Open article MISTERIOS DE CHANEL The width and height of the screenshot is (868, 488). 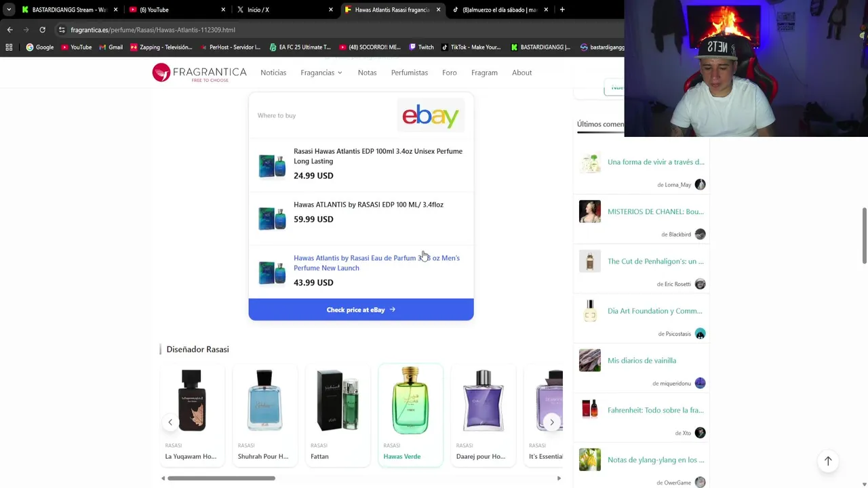[x=655, y=211]
